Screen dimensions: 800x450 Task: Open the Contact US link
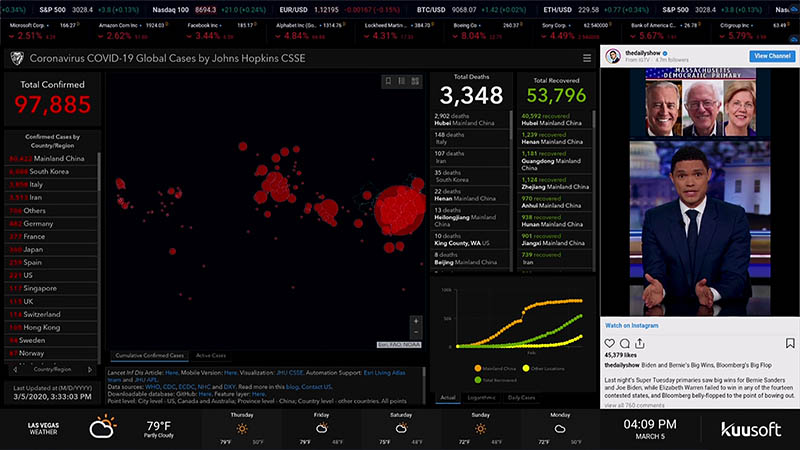(x=316, y=387)
